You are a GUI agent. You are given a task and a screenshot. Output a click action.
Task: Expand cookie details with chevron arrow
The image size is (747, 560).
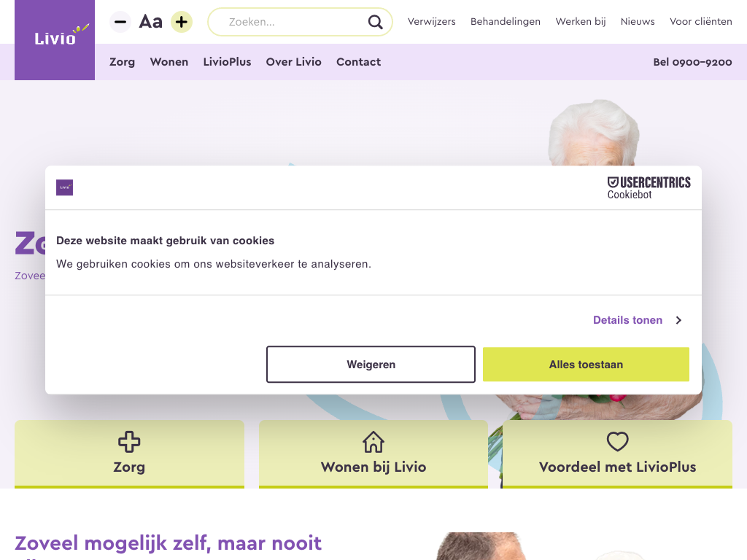(x=679, y=321)
